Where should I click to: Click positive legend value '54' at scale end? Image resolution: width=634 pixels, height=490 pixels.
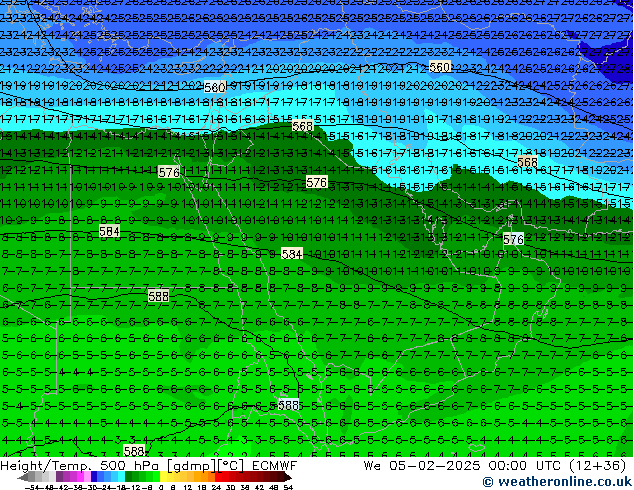pos(288,488)
